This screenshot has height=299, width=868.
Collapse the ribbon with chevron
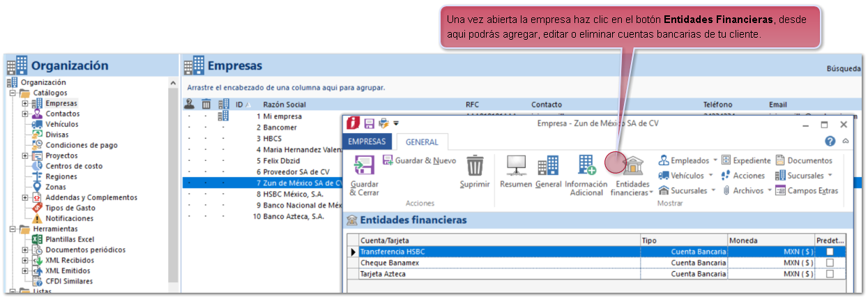tap(845, 141)
